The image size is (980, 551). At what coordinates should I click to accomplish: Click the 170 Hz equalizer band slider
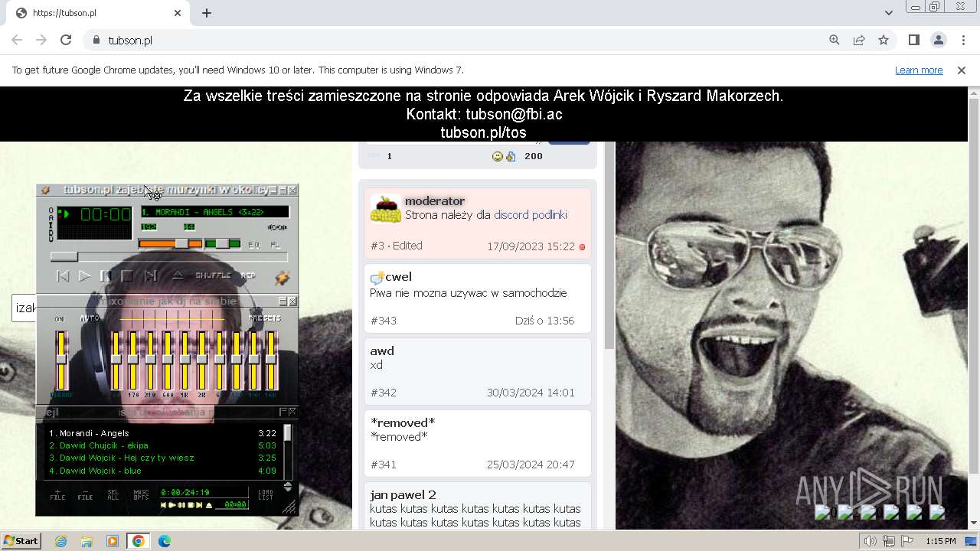click(x=133, y=360)
